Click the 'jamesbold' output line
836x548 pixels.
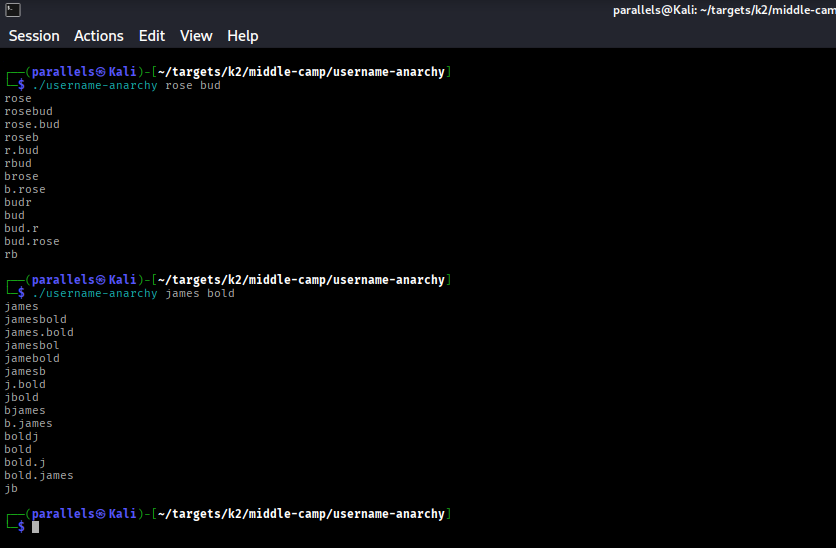pyautogui.click(x=35, y=320)
